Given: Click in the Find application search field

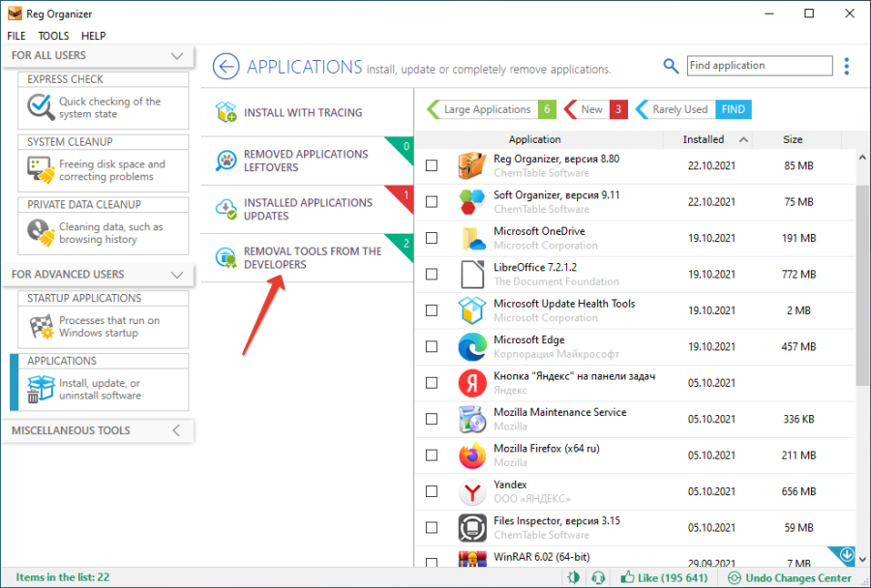Looking at the screenshot, I should [x=759, y=66].
